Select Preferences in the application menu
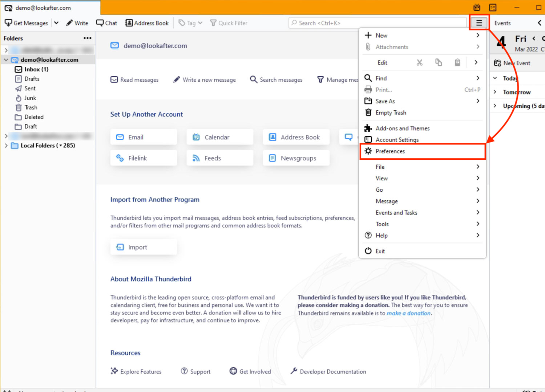The height and width of the screenshot is (392, 545). 390,151
